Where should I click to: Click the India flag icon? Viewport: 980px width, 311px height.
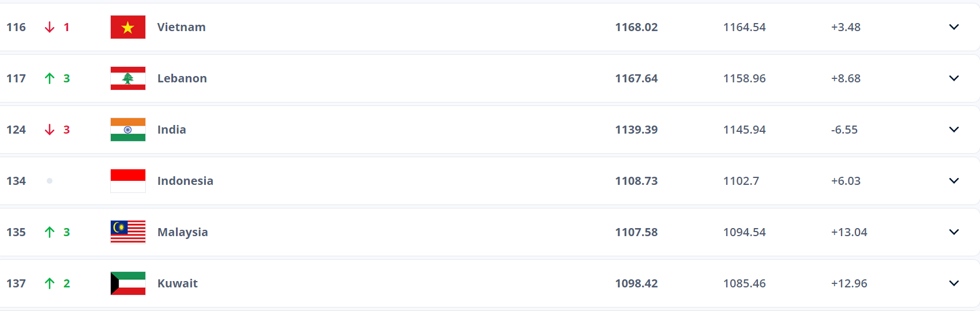point(128,130)
